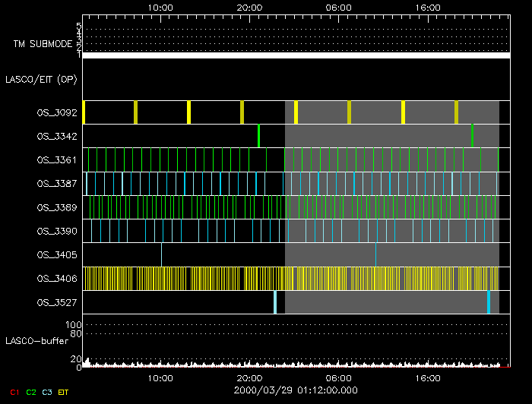
Task: Select the last cyan marker in OS_3527 row
Action: 489,302
